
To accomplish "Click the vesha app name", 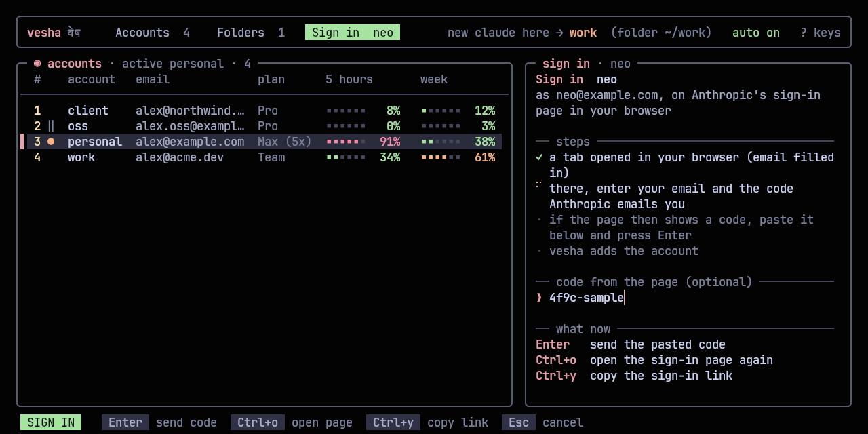I will (x=44, y=33).
